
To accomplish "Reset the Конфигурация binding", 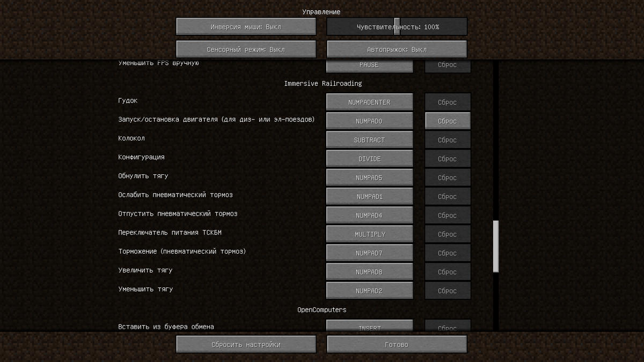I will click(448, 158).
